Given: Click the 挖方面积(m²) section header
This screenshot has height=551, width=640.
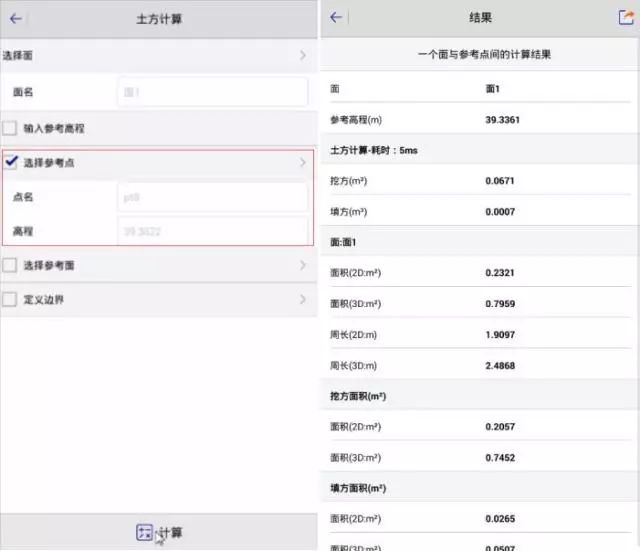Looking at the screenshot, I should (358, 396).
